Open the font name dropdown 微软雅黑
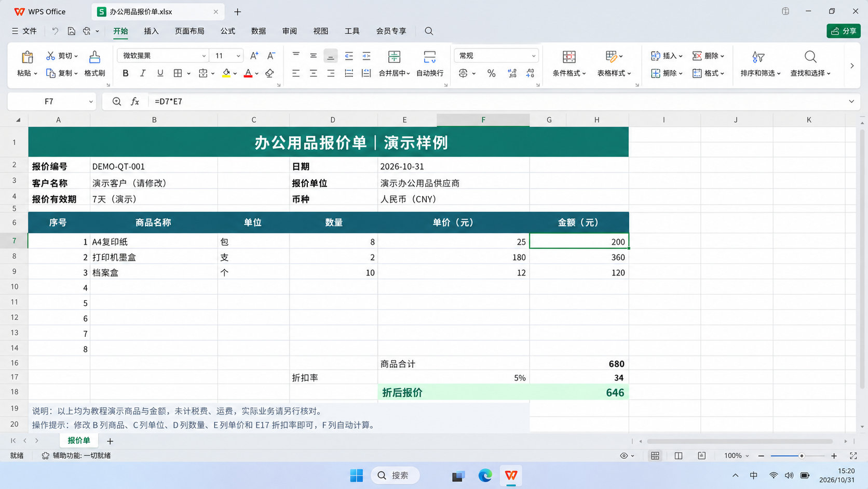Viewport: 868px width, 489px height. tap(204, 56)
